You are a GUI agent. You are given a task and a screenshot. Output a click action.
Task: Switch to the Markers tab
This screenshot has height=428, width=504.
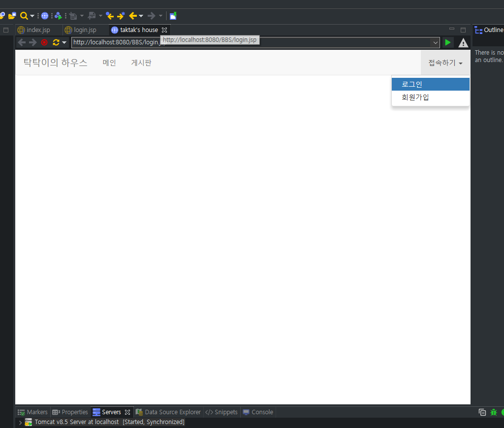(x=33, y=412)
